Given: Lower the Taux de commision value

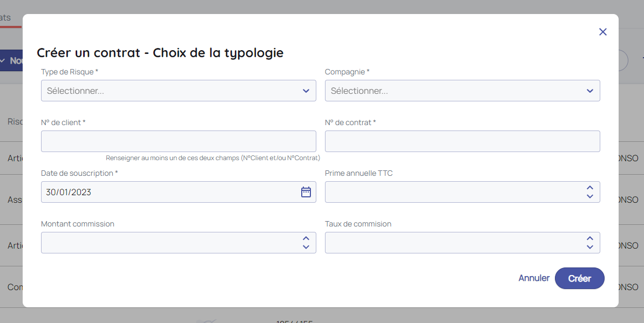Looking at the screenshot, I should click(590, 247).
